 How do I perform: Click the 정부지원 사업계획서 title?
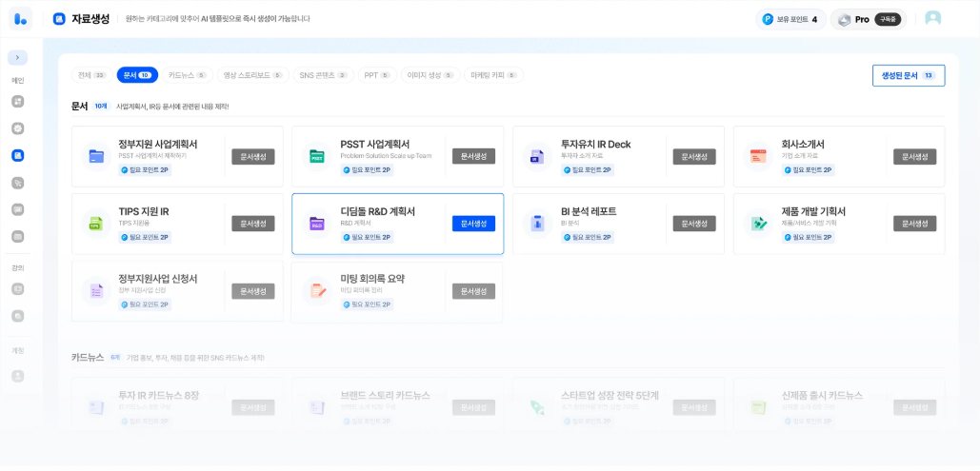click(x=158, y=145)
